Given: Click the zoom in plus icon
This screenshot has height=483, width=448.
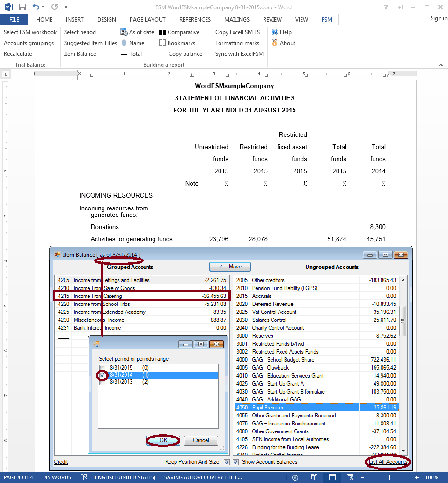Looking at the screenshot, I should [x=417, y=477].
